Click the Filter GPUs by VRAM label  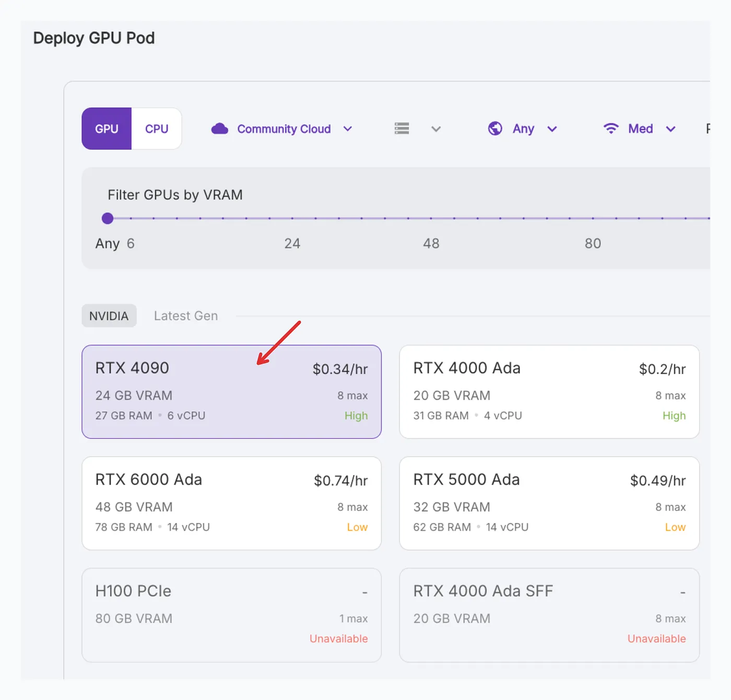(x=175, y=195)
